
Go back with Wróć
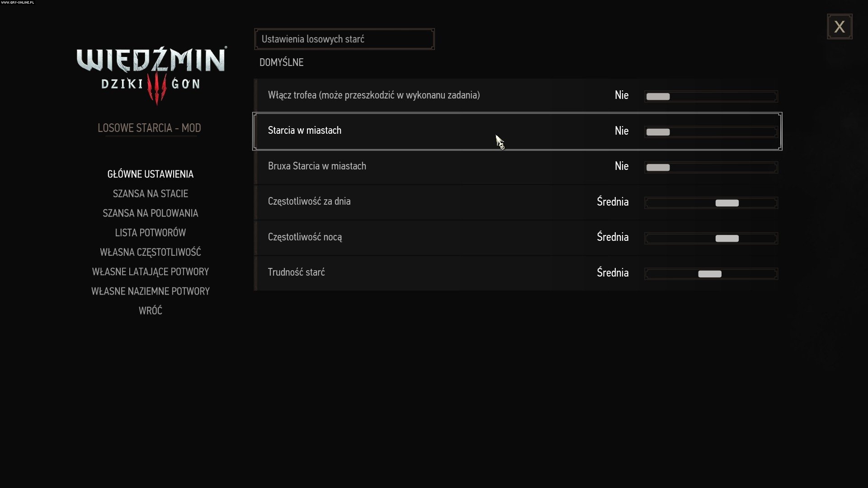(x=150, y=310)
